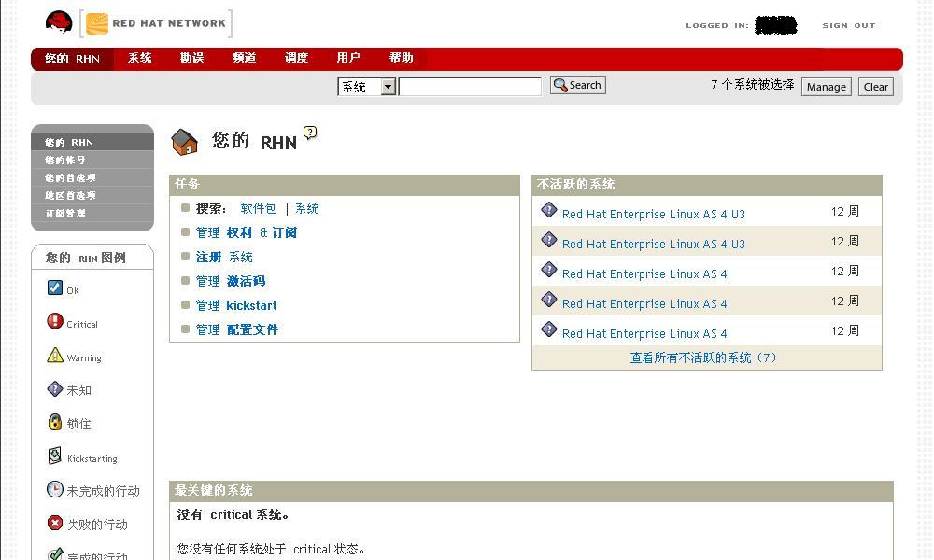Screen dimensions: 934x560
Task: Open the help bubble icon next to title
Action: pyautogui.click(x=310, y=133)
